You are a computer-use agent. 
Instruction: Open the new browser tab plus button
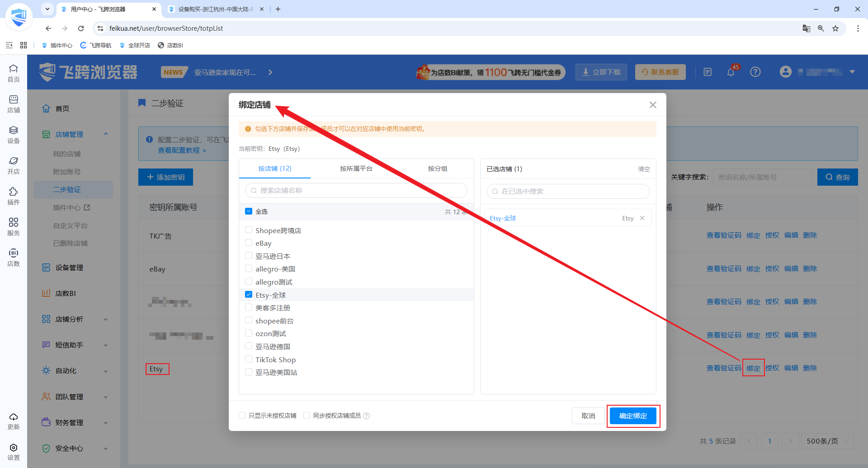tap(278, 9)
